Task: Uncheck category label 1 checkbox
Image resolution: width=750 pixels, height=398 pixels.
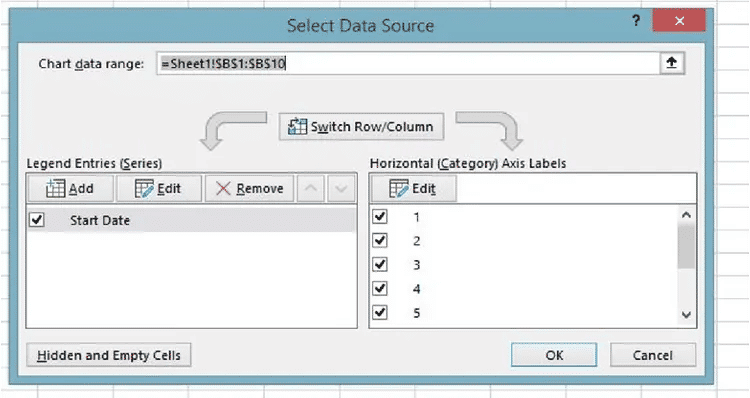Action: point(380,217)
